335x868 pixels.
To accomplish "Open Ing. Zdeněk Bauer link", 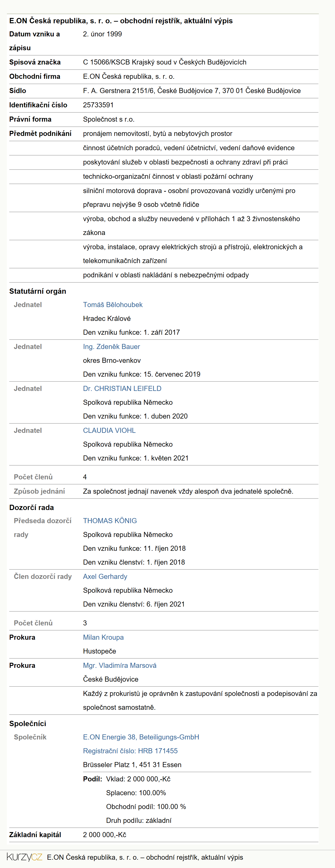I will (x=111, y=346).
